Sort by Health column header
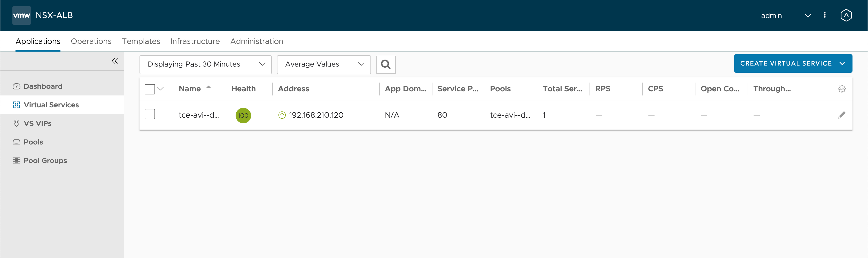This screenshot has width=868, height=258. tap(243, 89)
